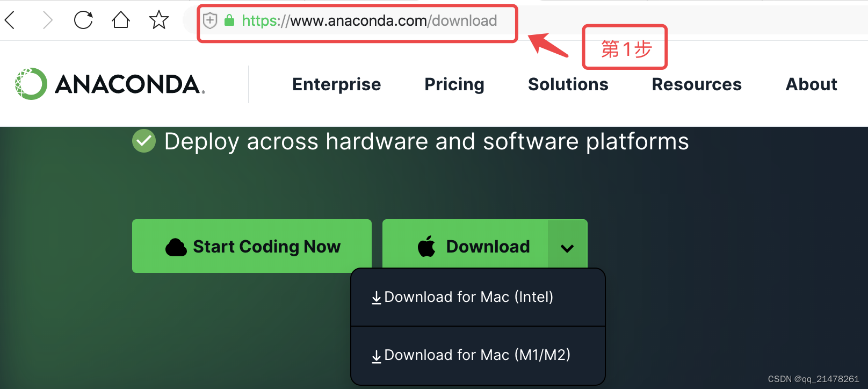Screen dimensions: 868x389
Task: Select Download for Mac (M1/M2)
Action: [x=478, y=355]
